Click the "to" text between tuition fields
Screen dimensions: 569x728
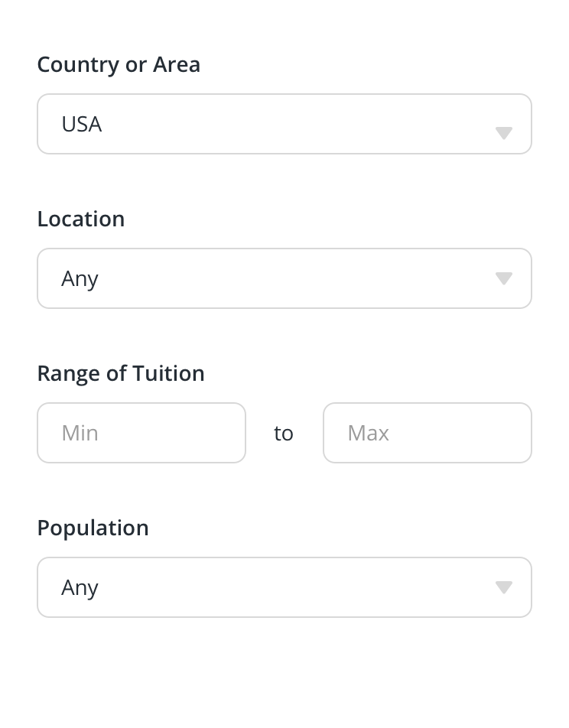284,433
